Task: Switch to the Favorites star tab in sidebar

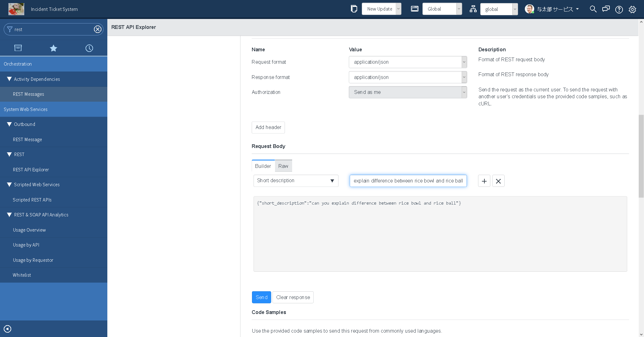Action: [x=53, y=48]
